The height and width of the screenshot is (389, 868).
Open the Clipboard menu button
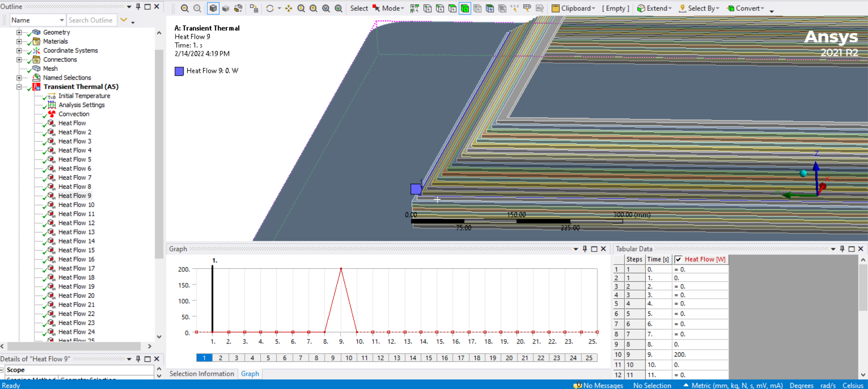tap(573, 8)
